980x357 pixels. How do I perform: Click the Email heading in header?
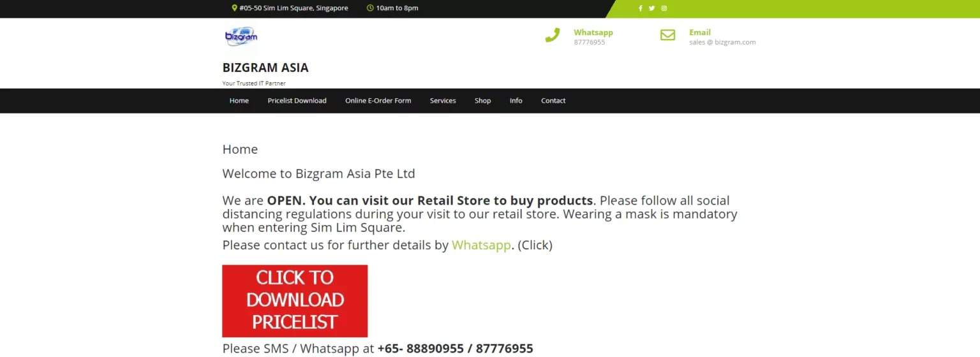coord(700,33)
